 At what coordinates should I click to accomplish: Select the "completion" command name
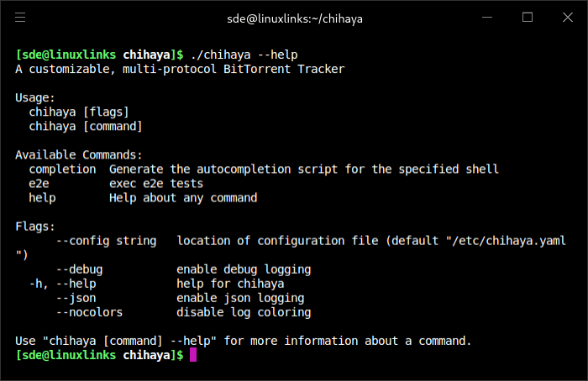[62, 169]
